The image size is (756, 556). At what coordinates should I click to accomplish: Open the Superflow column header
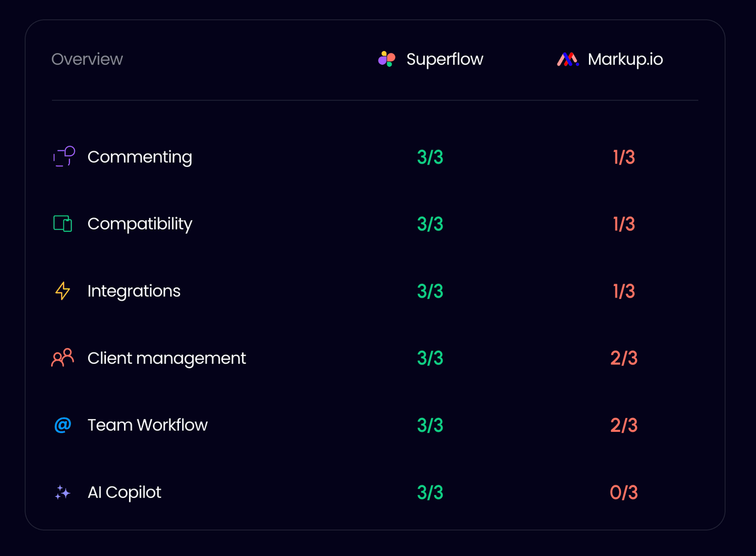(431, 59)
